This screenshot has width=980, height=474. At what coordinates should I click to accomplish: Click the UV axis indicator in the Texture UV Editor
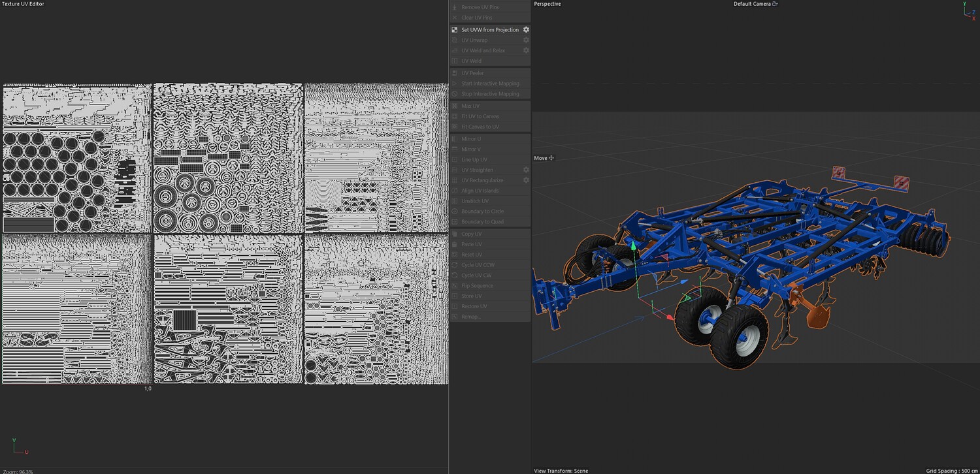click(19, 446)
